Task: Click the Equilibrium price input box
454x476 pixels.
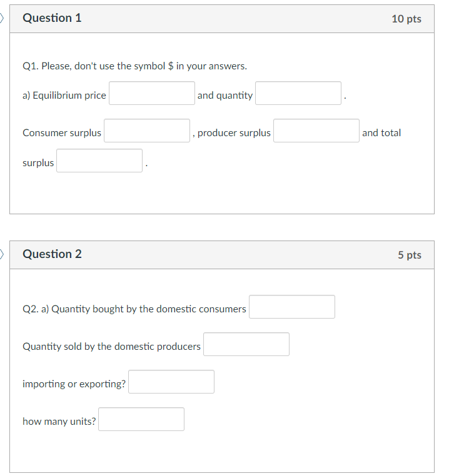Action: tap(152, 93)
